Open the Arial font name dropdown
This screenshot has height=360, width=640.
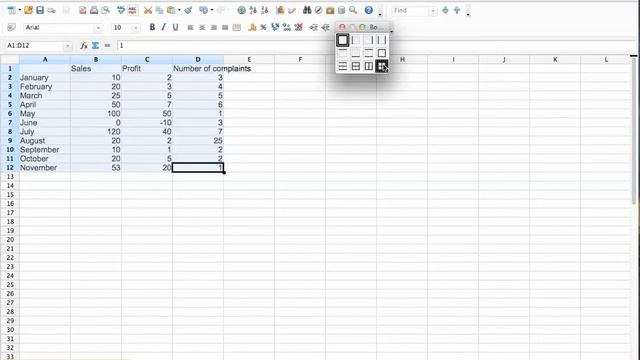click(x=98, y=27)
